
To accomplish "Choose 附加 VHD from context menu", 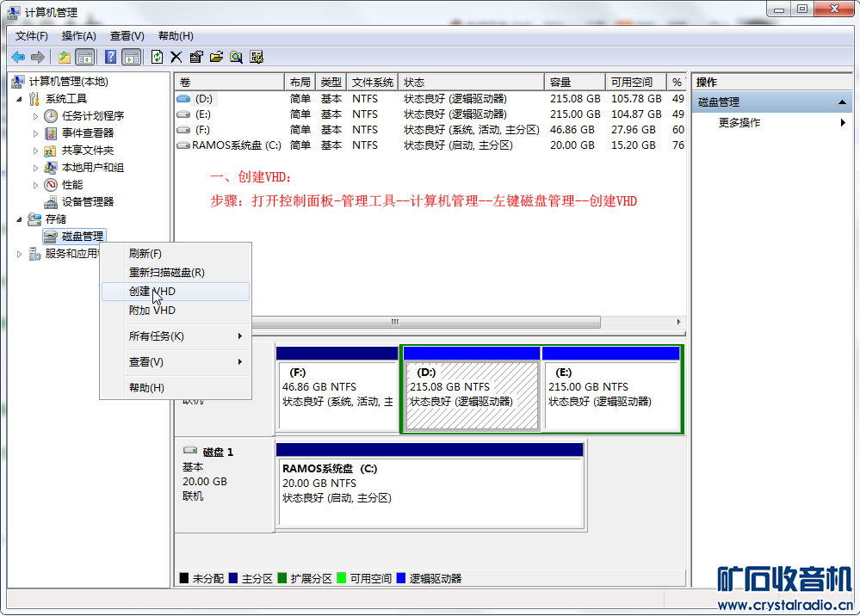I will point(176,311).
